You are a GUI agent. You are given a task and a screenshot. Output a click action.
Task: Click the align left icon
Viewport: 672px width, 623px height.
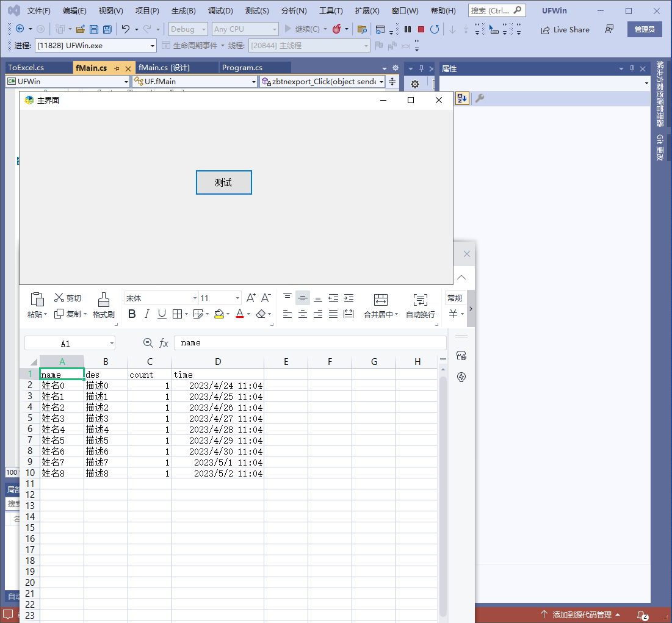tap(287, 314)
